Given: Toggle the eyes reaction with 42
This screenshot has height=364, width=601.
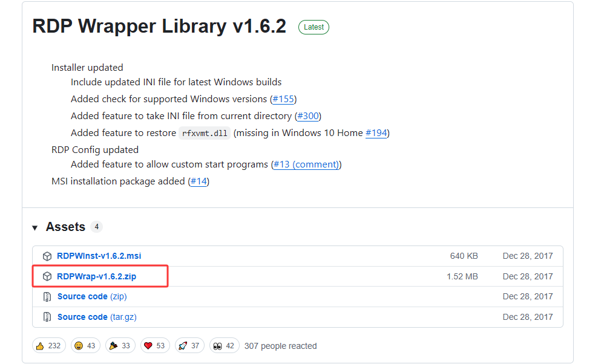Looking at the screenshot, I should pyautogui.click(x=224, y=346).
